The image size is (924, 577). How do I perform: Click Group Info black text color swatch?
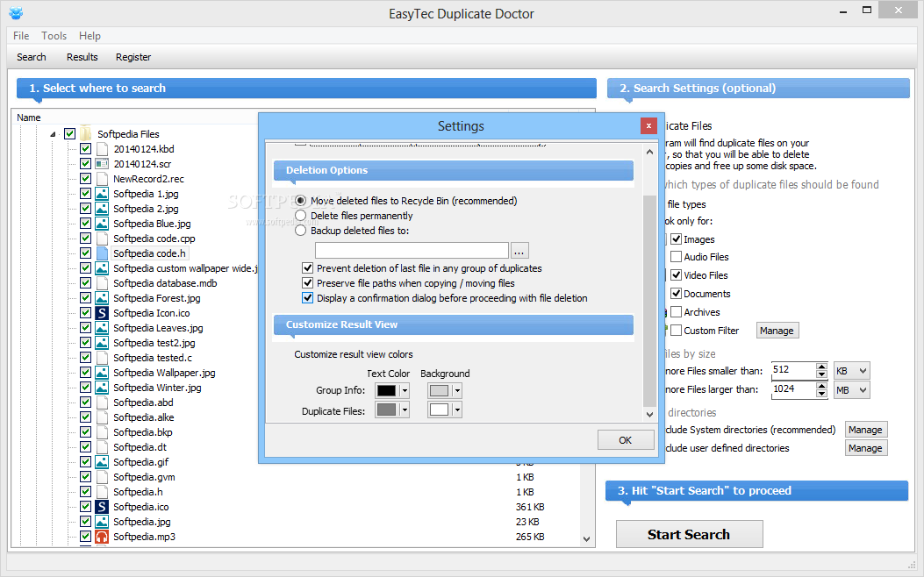tap(387, 390)
